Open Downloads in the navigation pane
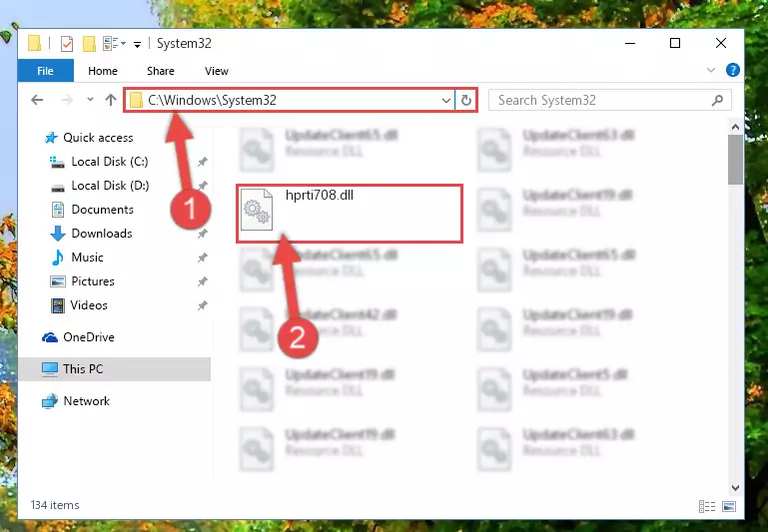Viewport: 768px width, 532px height. pyautogui.click(x=102, y=234)
